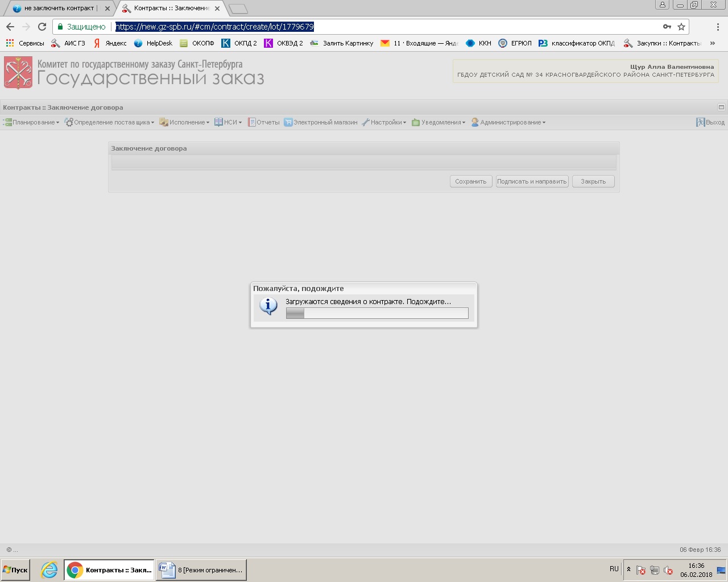Open the ЕГРЮЛ bookmark

coord(515,43)
